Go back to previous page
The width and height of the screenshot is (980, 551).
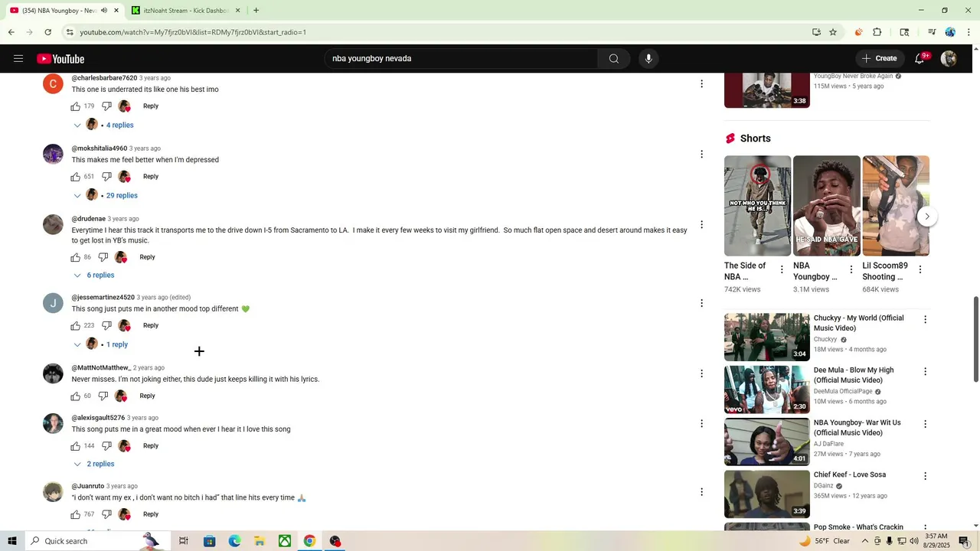coord(11,32)
